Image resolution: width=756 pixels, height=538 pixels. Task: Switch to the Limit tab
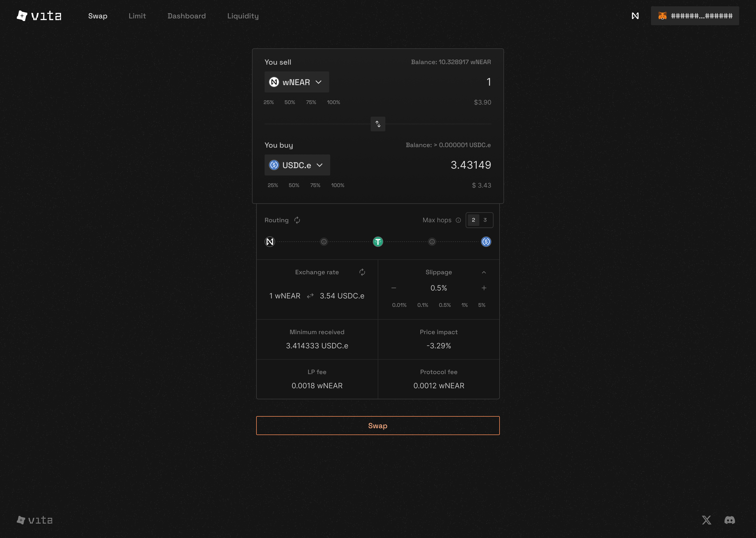(x=137, y=15)
